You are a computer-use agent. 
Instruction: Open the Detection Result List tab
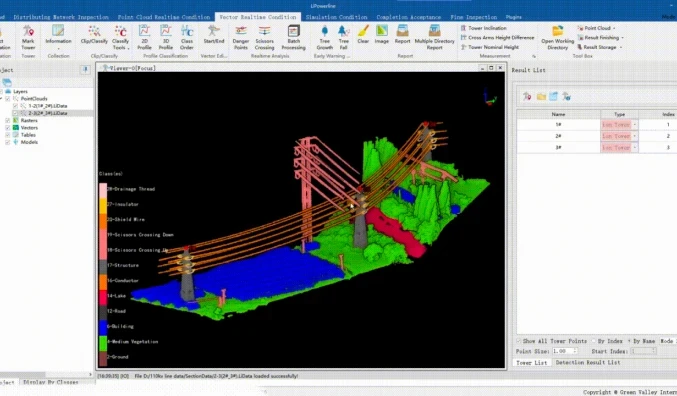tap(588, 363)
